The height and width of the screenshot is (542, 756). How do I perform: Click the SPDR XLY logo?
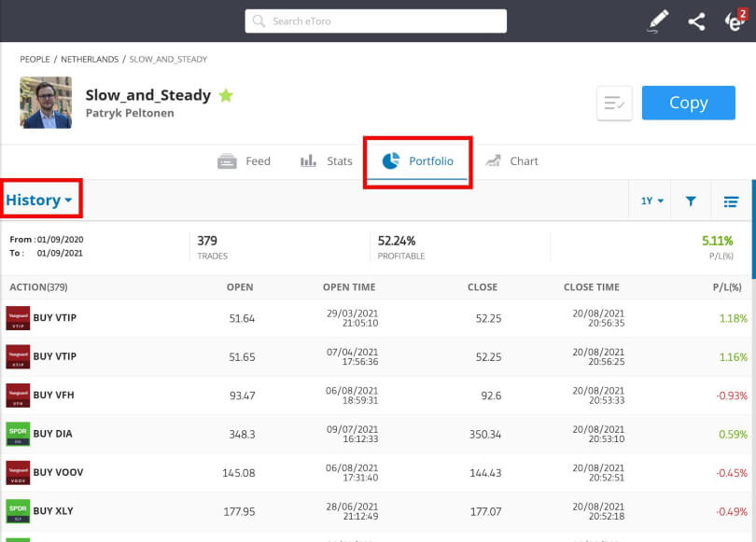coord(18,510)
